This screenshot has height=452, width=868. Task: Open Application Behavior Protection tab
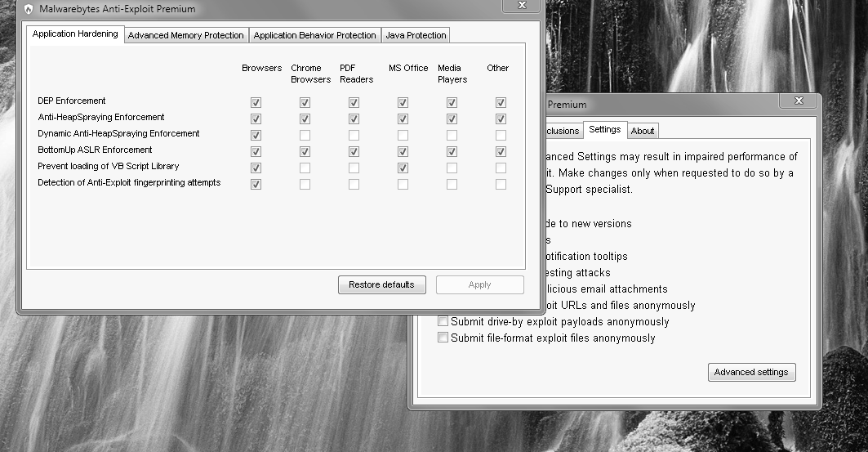coord(314,35)
